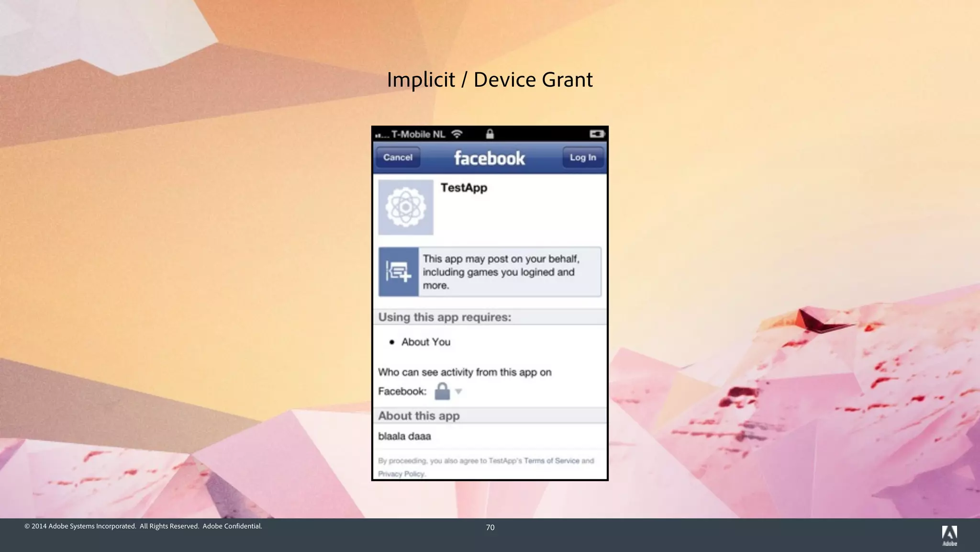
Task: Click the Wi-Fi status icon
Action: pos(457,134)
